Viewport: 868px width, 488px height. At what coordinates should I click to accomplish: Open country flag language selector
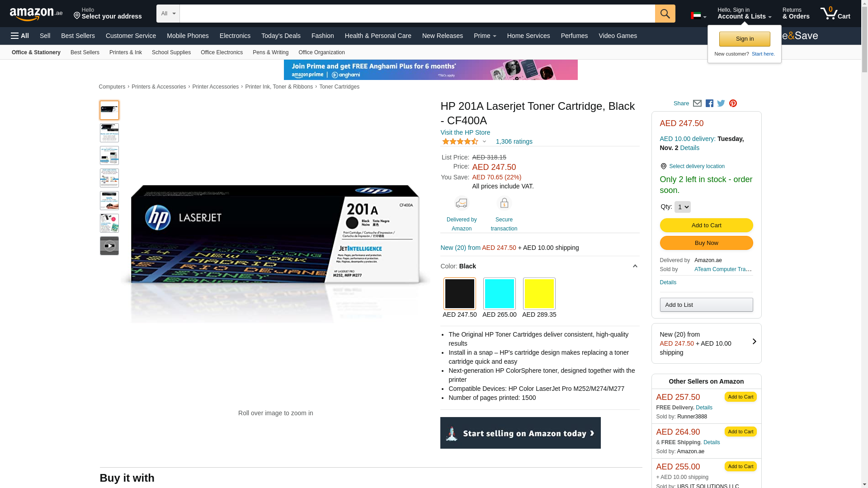698,16
